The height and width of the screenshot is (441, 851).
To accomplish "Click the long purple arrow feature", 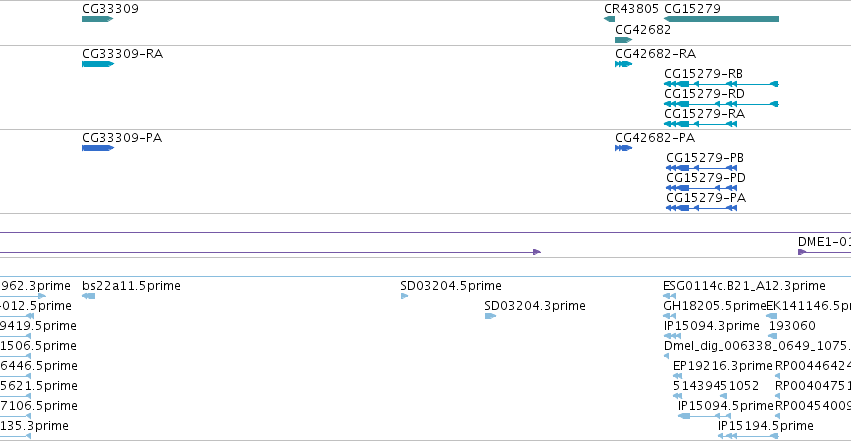I will click(270, 252).
